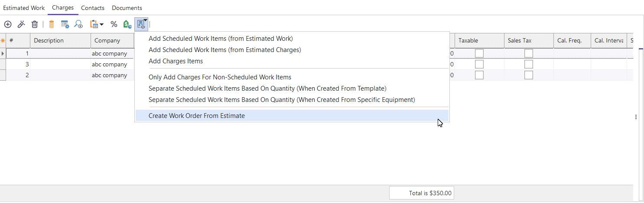Click the percent sign toolbar icon
This screenshot has width=644, height=203.
point(114,24)
